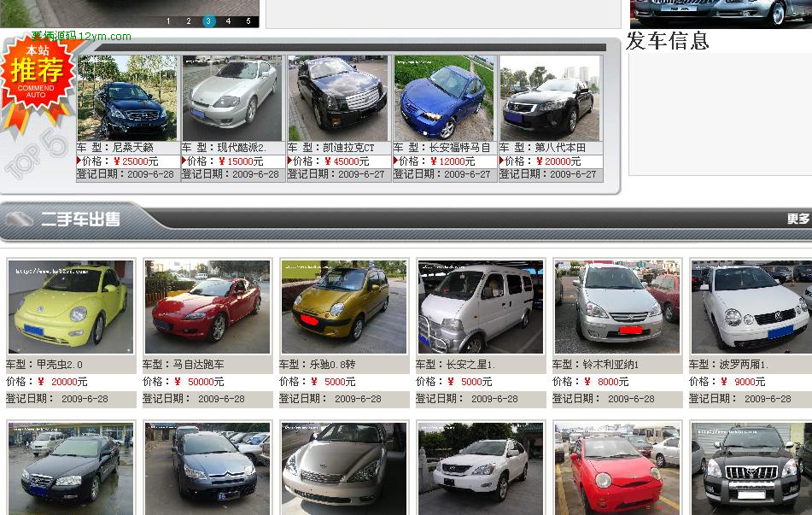
Task: Click the ¥20000元 price of 甲壳虫2.0
Action: click(x=62, y=382)
